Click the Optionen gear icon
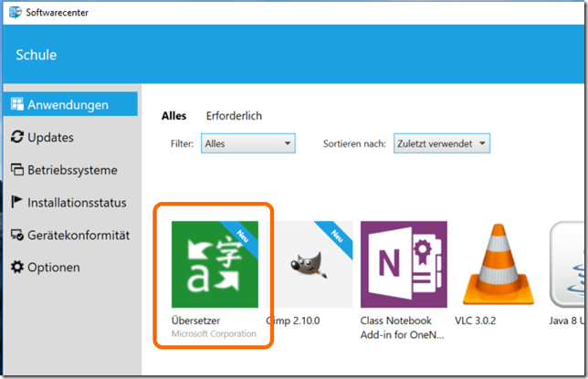Viewport: 588px width, 379px height. point(16,268)
